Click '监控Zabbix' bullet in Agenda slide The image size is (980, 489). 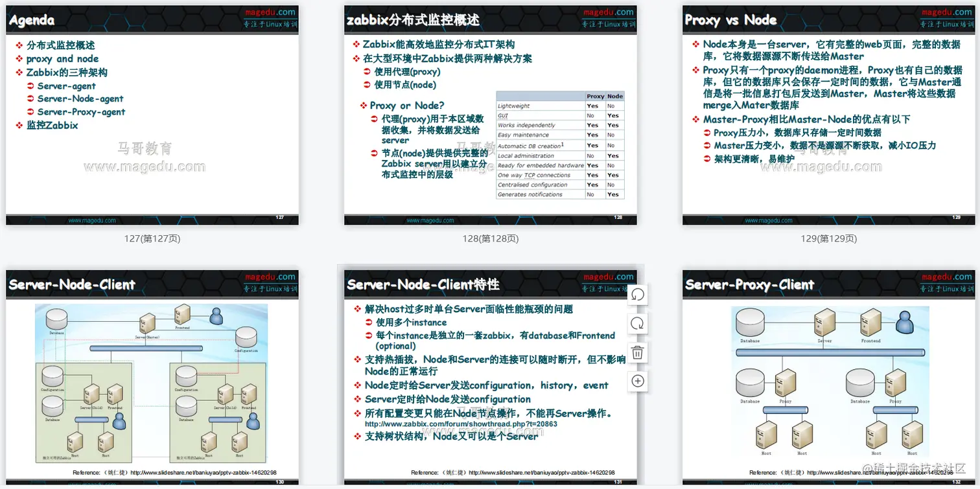pos(52,125)
